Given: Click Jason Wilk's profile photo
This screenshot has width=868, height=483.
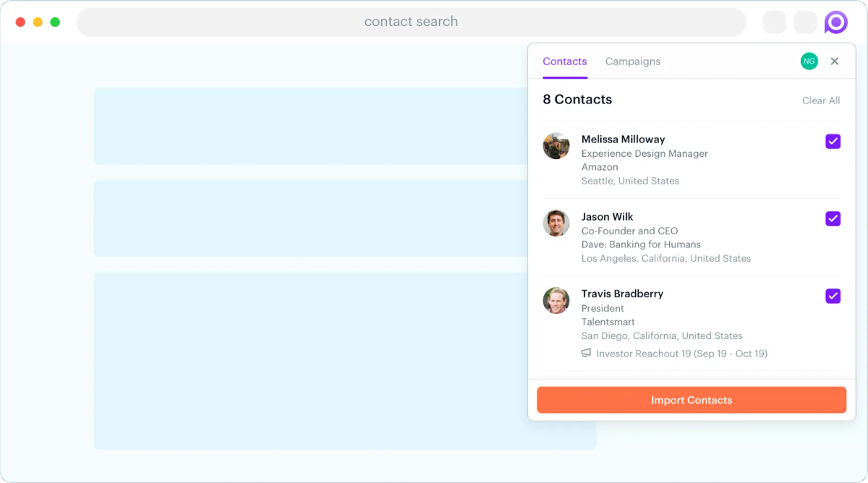Looking at the screenshot, I should tap(556, 223).
